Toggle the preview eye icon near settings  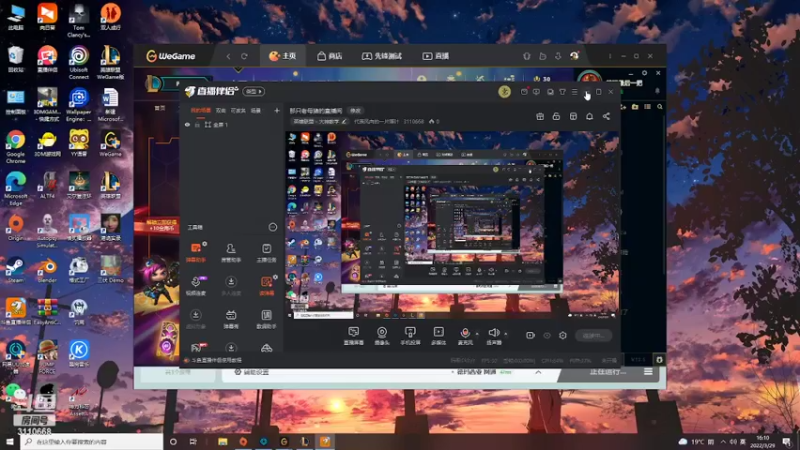pos(547,335)
